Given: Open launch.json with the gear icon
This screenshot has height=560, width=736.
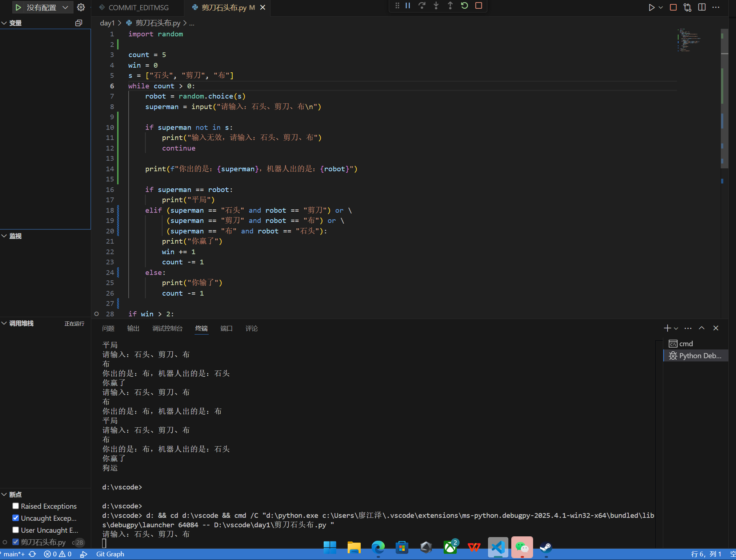Looking at the screenshot, I should pos(81,7).
